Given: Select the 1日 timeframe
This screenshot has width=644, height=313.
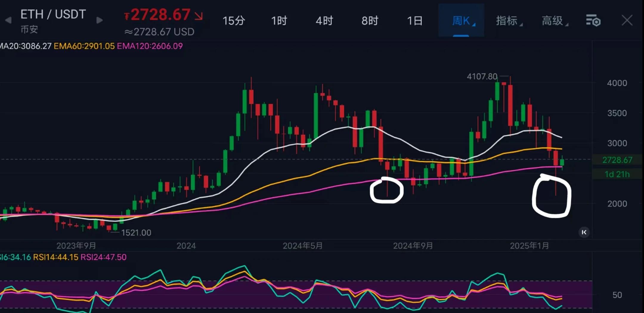Looking at the screenshot, I should point(415,21).
